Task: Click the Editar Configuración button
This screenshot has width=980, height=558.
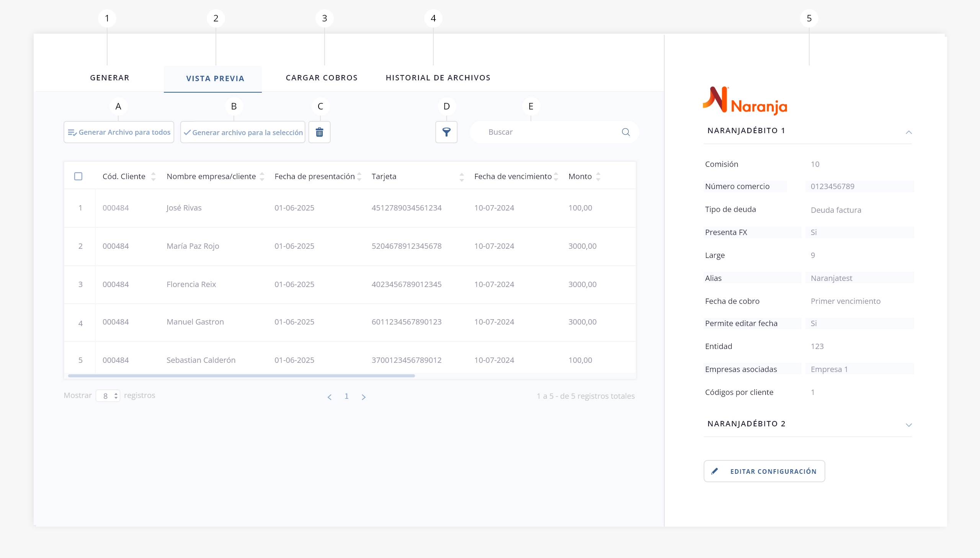Action: tap(764, 471)
